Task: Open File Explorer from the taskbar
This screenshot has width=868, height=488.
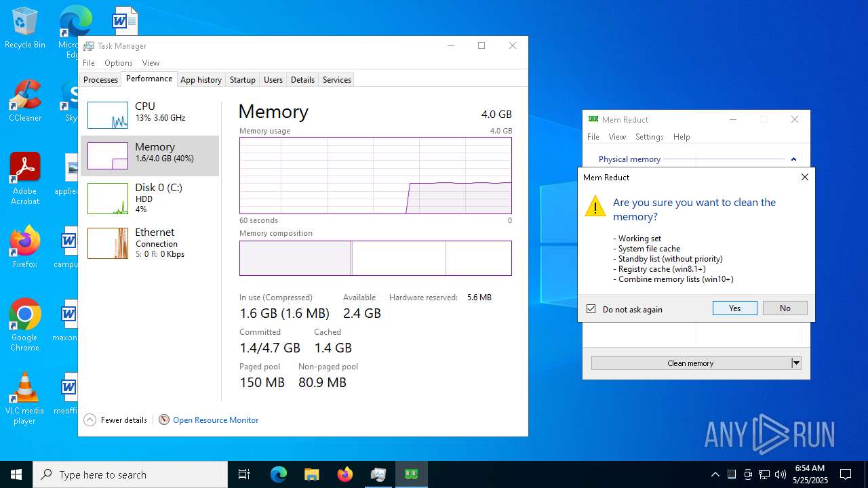Action: pos(312,474)
